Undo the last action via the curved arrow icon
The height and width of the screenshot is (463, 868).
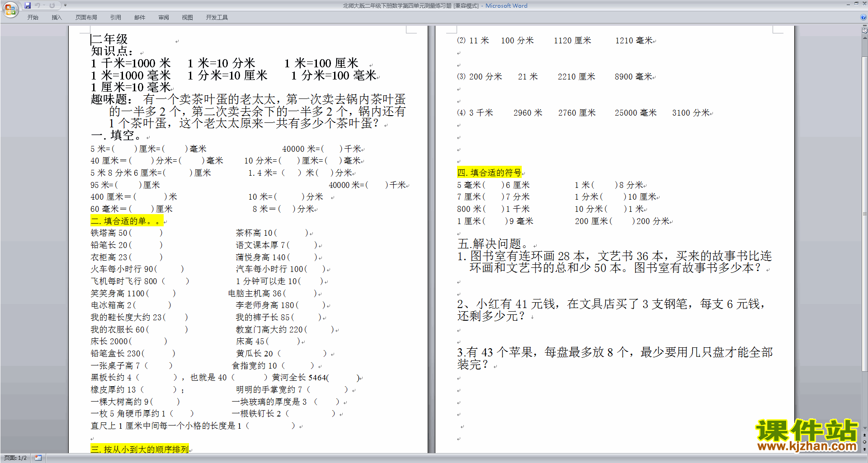point(38,5)
